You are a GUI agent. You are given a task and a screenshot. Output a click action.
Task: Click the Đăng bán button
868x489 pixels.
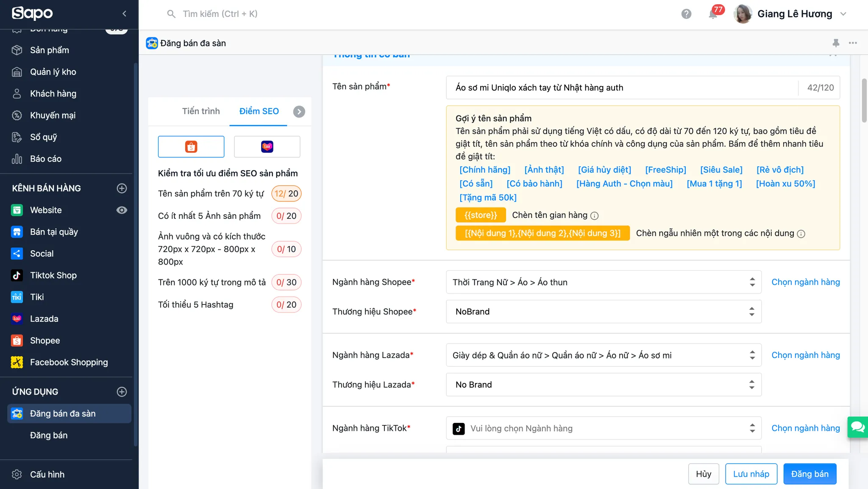coord(810,474)
